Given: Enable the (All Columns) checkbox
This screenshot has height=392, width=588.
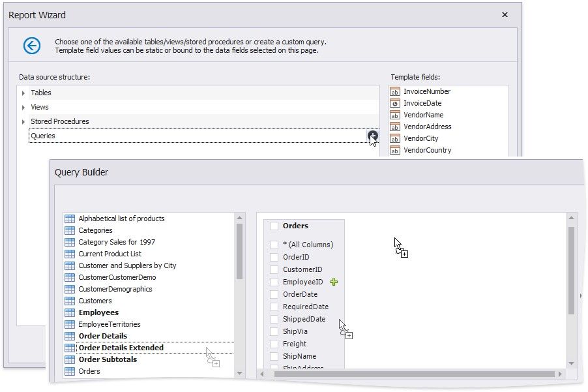Looking at the screenshot, I should [274, 245].
